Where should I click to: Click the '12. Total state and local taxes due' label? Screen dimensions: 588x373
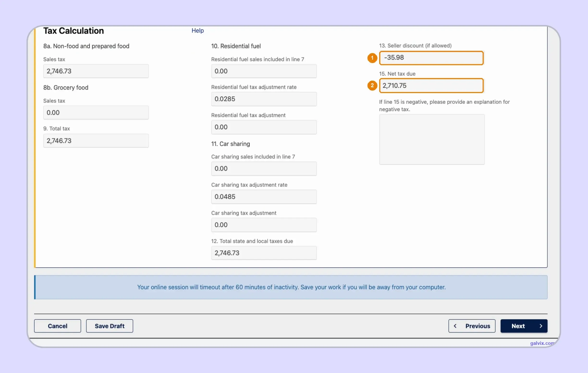[x=252, y=241]
